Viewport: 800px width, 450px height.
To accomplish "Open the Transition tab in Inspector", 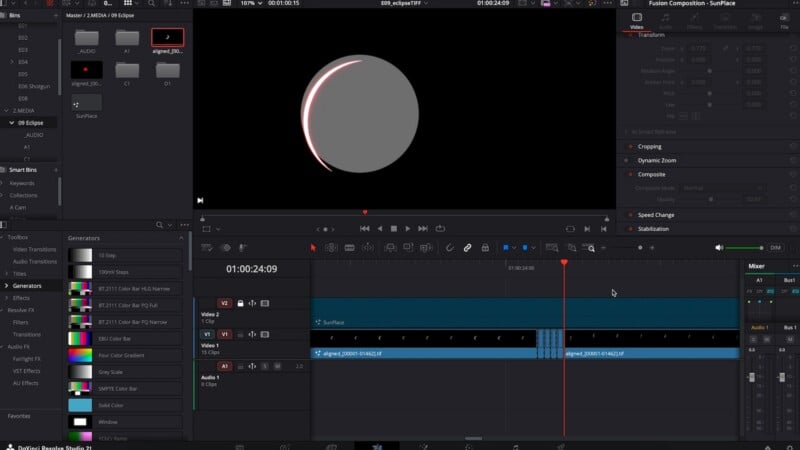I will pos(725,21).
